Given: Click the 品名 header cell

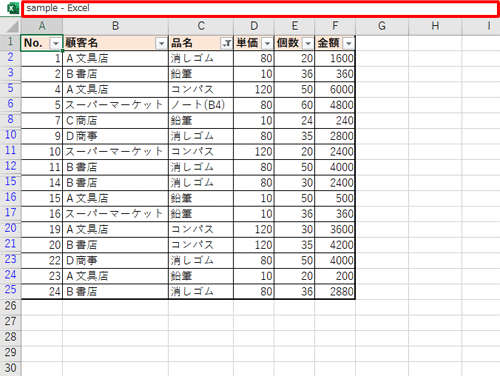Looking at the screenshot, I should tap(201, 43).
